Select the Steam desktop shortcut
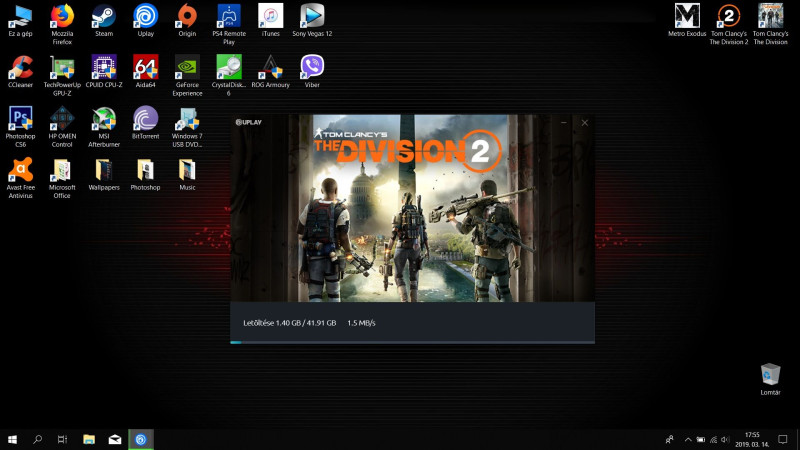The image size is (800, 450). 104,21
